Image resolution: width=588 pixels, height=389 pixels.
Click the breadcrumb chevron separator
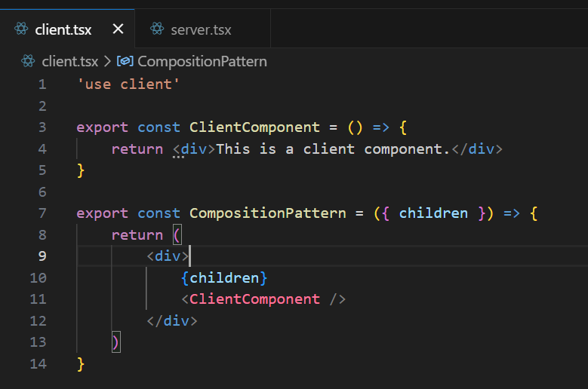[108, 61]
